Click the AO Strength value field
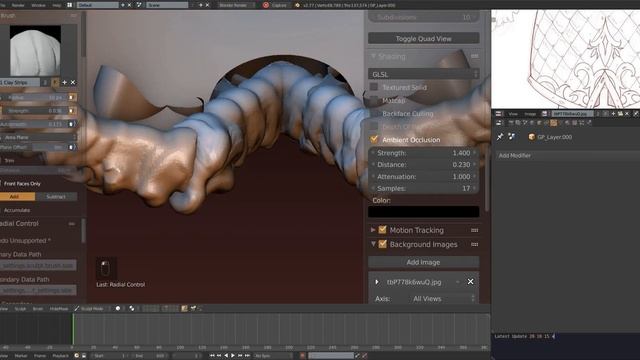This screenshot has height=360, width=640. pyautogui.click(x=423, y=153)
